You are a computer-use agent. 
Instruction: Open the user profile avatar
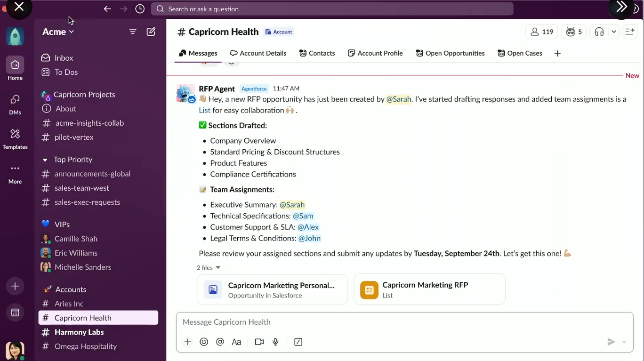[15, 351]
